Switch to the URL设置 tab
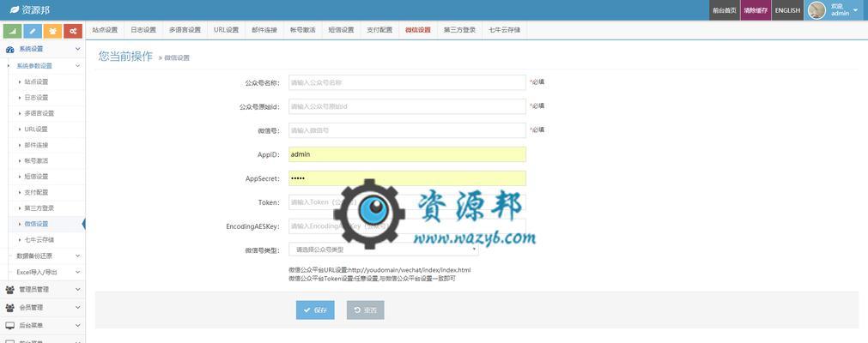 [227, 30]
